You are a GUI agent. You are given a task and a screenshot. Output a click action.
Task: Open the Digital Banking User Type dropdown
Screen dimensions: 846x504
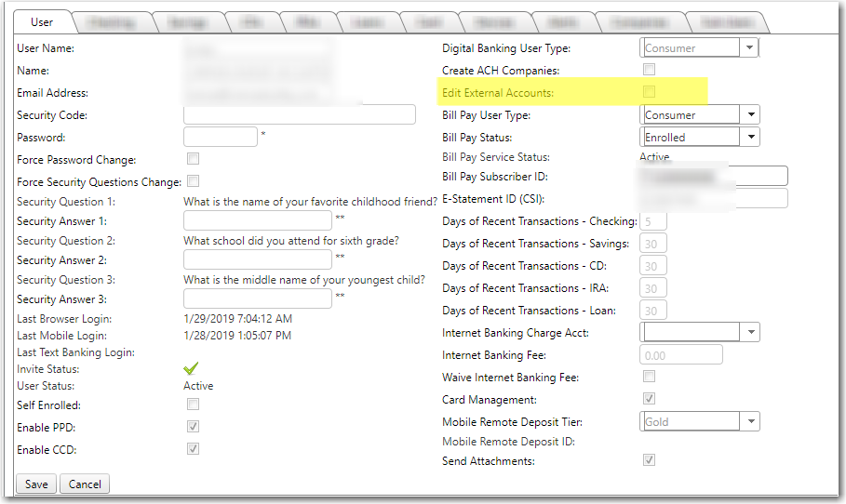[749, 48]
